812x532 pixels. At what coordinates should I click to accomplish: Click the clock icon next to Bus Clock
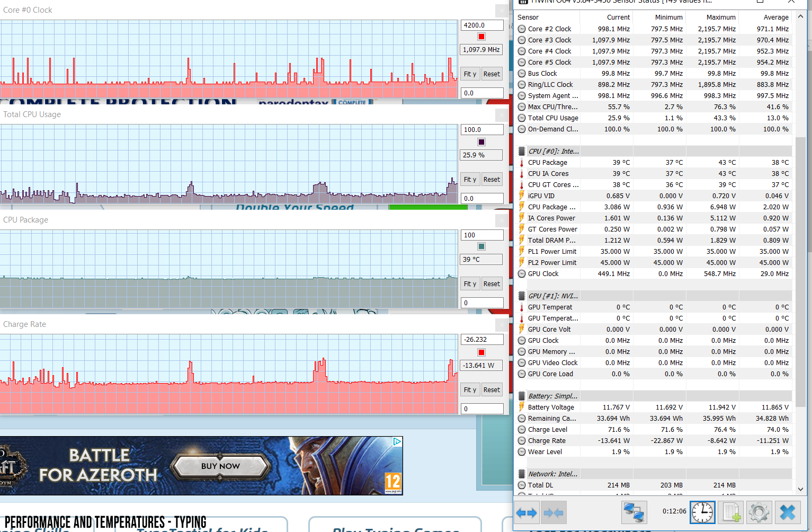(x=522, y=73)
